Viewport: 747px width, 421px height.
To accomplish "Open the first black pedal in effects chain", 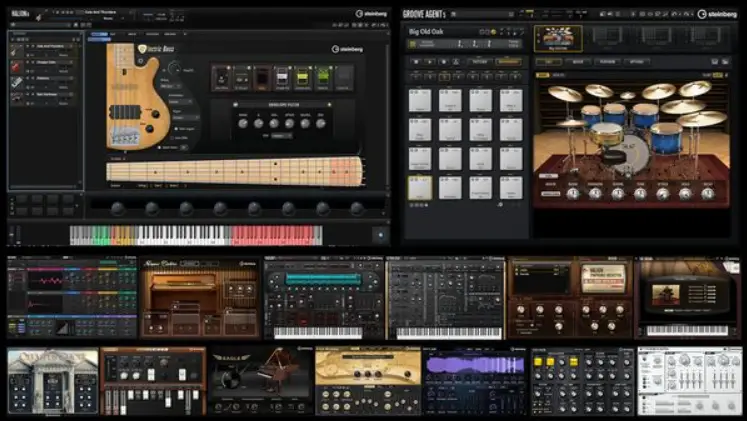I will point(221,78).
